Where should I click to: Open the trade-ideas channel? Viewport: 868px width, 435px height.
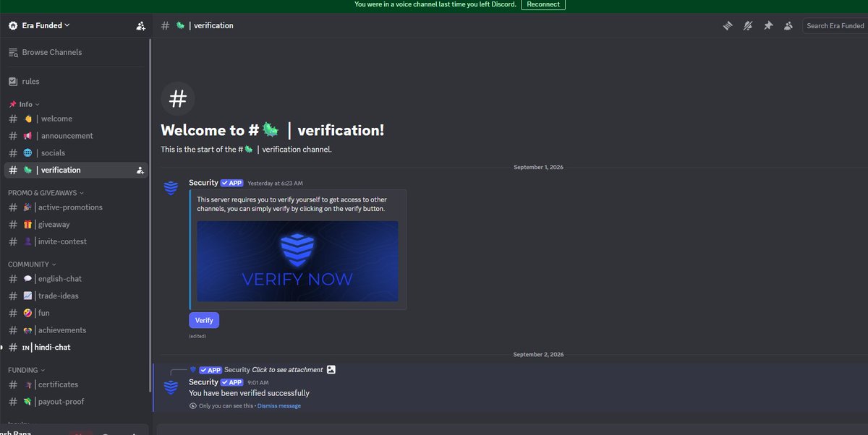click(x=76, y=296)
